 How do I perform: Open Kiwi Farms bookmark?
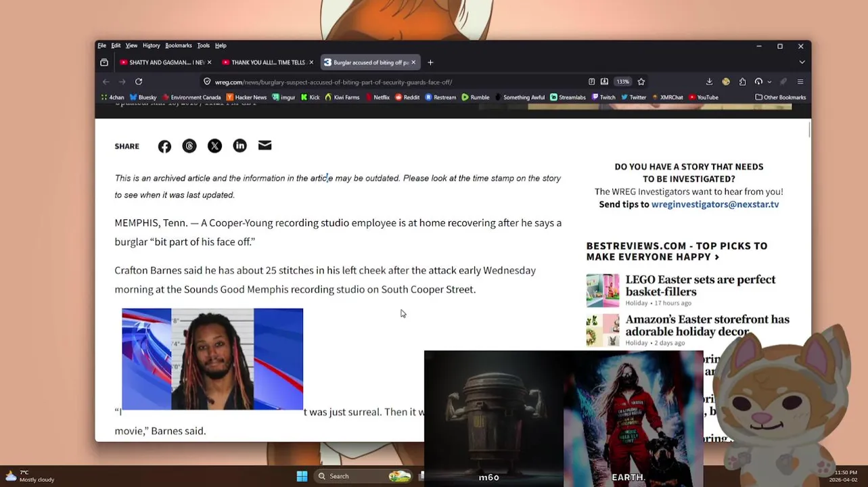pyautogui.click(x=342, y=97)
